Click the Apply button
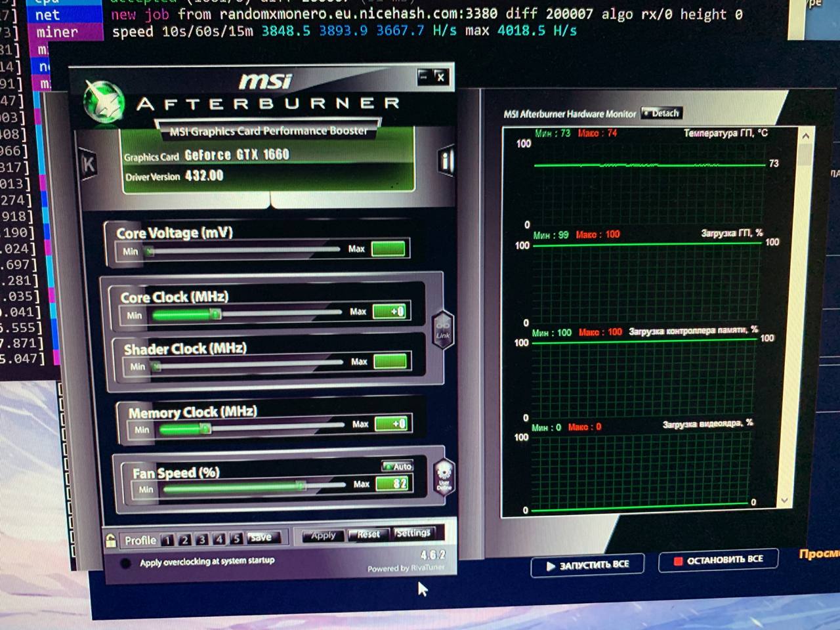The image size is (840, 630). [x=324, y=535]
